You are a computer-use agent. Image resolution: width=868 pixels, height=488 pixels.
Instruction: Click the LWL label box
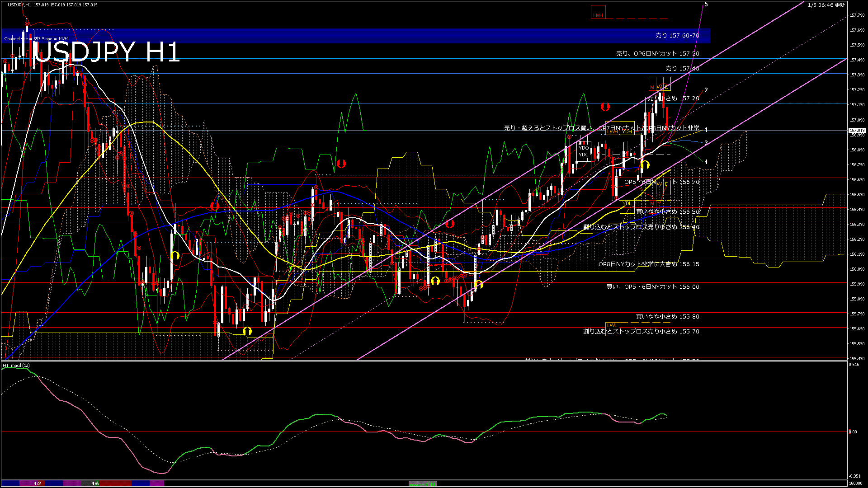click(x=612, y=325)
